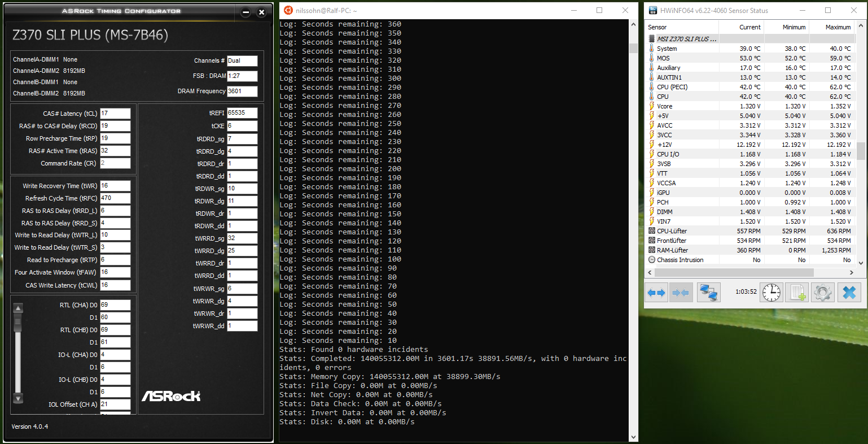Image resolution: width=868 pixels, height=444 pixels.
Task: Click the clock reset icon in HWiNFO toolbar
Action: tap(771, 293)
